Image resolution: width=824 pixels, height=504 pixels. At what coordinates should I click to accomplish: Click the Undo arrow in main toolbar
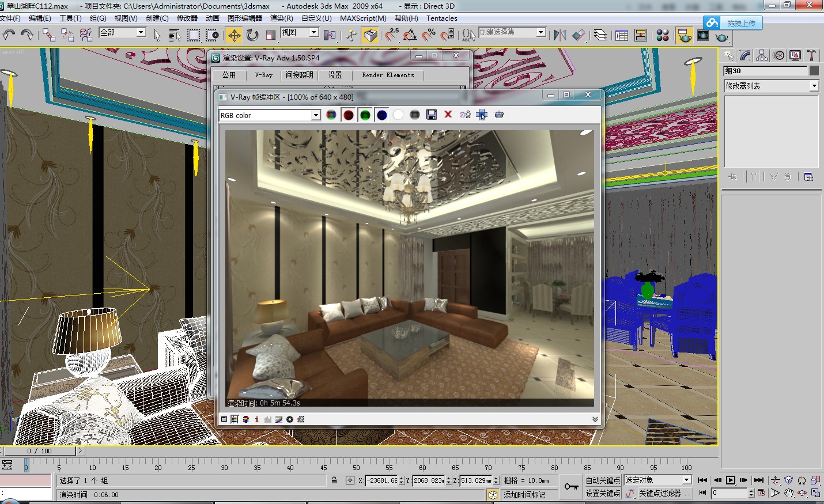[9, 35]
